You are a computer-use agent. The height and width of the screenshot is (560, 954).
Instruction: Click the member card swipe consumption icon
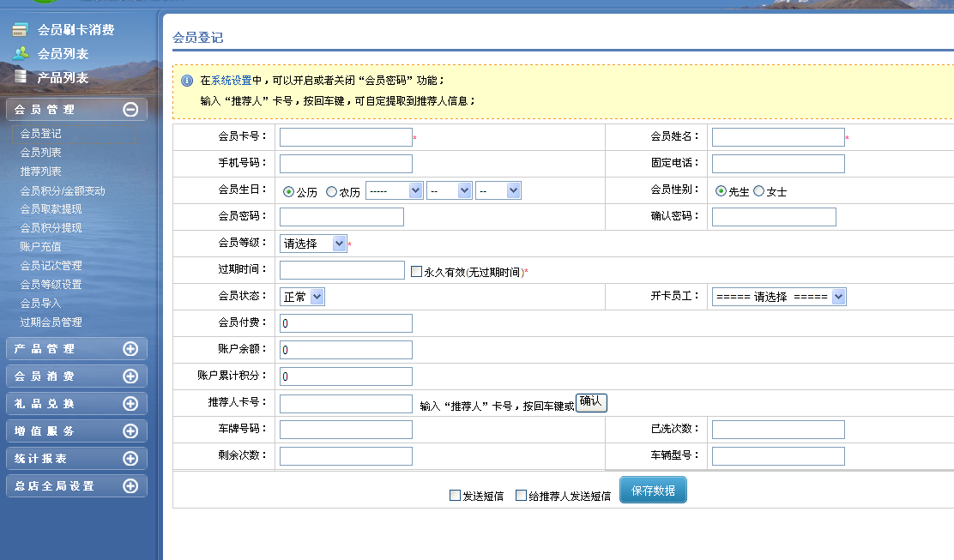(x=20, y=30)
